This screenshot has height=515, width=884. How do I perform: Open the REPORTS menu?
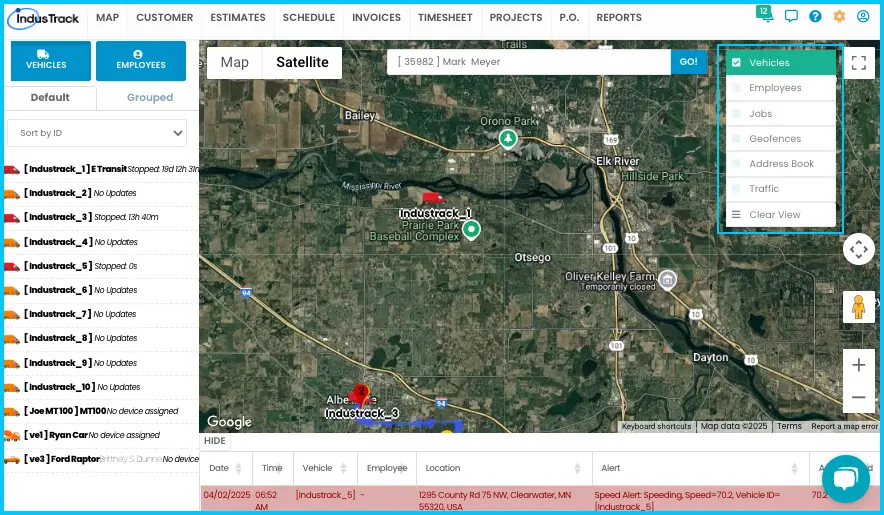pos(619,17)
